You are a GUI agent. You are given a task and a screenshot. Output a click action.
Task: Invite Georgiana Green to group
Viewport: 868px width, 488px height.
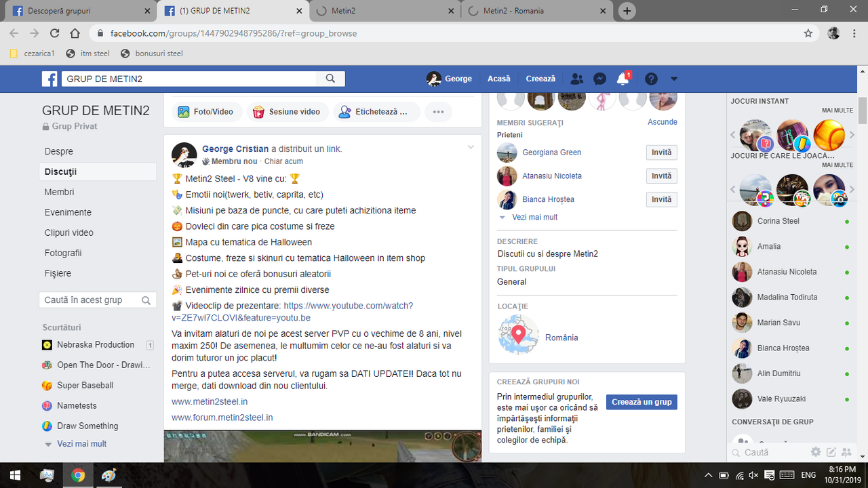pyautogui.click(x=661, y=152)
